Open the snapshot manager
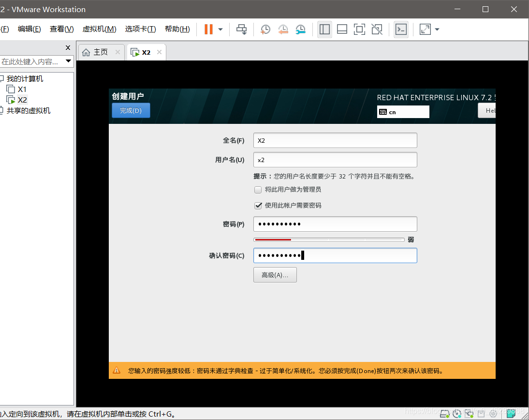 click(x=300, y=30)
